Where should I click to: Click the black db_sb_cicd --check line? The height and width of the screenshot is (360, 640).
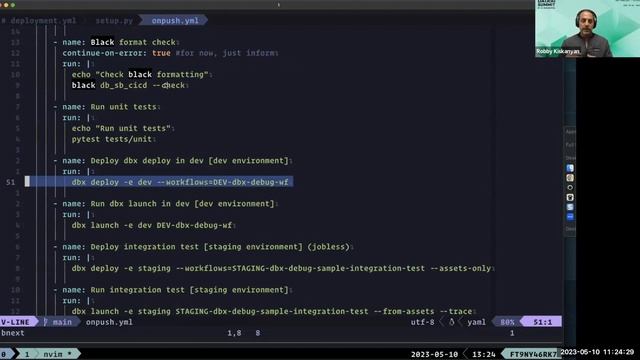[x=128, y=85]
